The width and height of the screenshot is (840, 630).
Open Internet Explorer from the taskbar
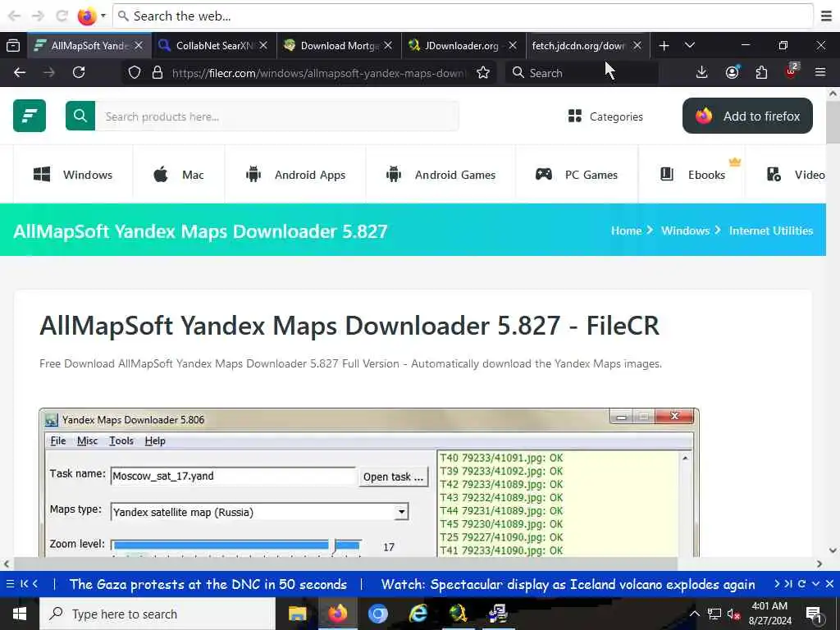click(418, 614)
